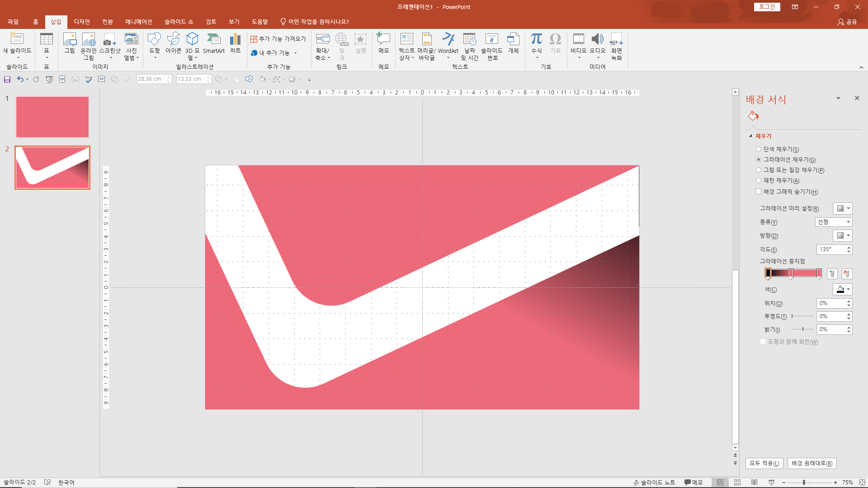The width and height of the screenshot is (868, 488).
Task: Open the 애니메이션 ribbon tab
Action: click(x=138, y=22)
